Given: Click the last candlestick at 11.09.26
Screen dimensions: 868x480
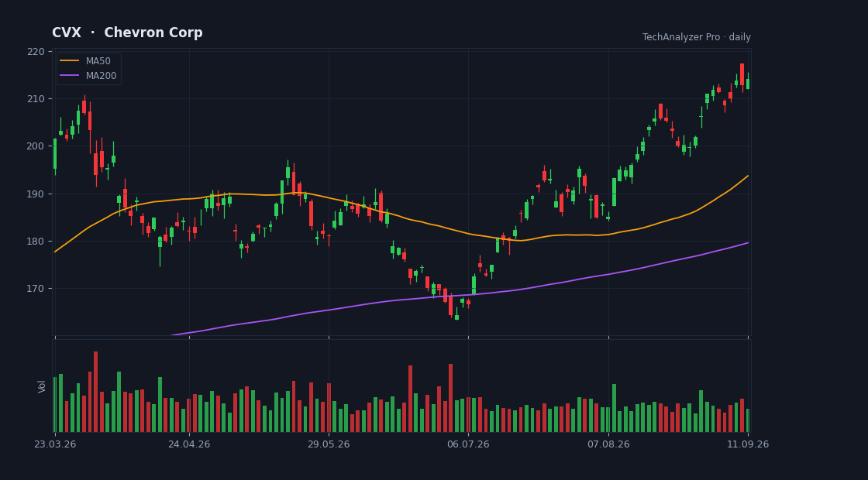Looking at the screenshot, I should [748, 82].
